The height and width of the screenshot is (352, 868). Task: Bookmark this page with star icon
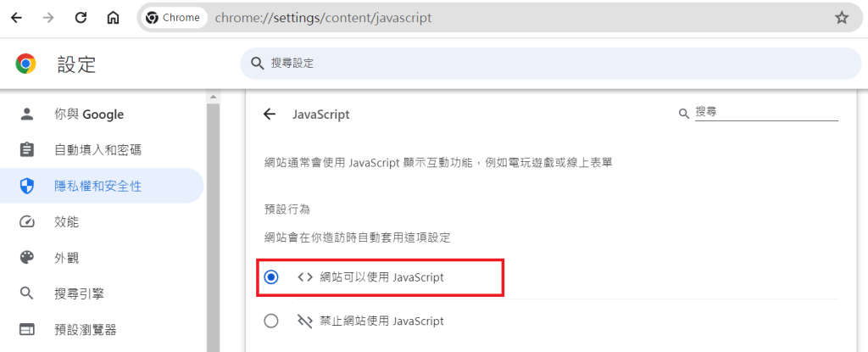coord(841,18)
